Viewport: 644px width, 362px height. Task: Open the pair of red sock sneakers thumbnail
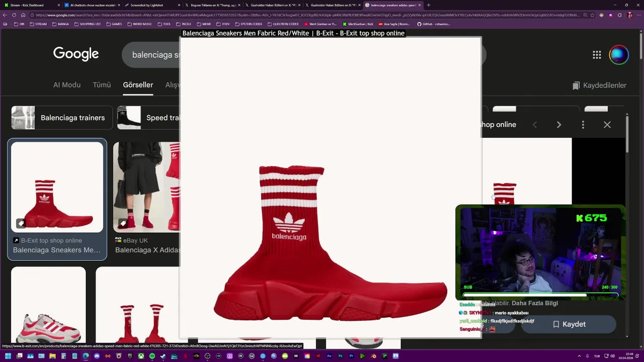pyautogui.click(x=138, y=305)
